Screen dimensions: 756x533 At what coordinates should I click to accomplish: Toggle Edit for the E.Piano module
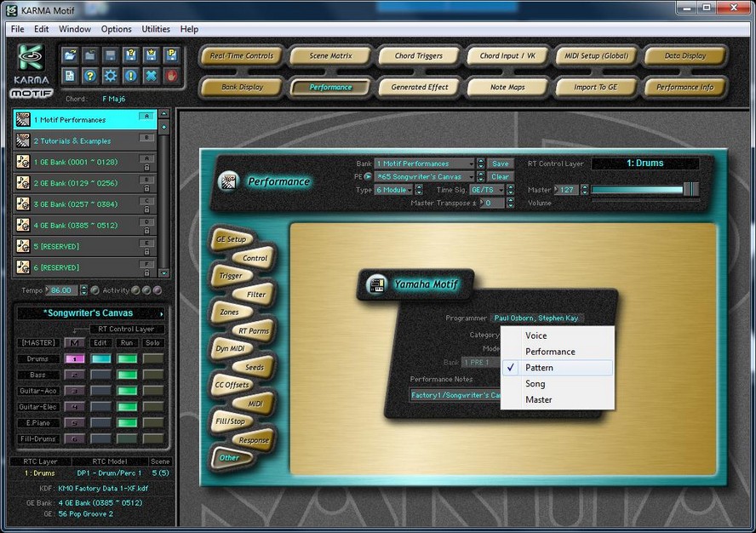[100, 422]
